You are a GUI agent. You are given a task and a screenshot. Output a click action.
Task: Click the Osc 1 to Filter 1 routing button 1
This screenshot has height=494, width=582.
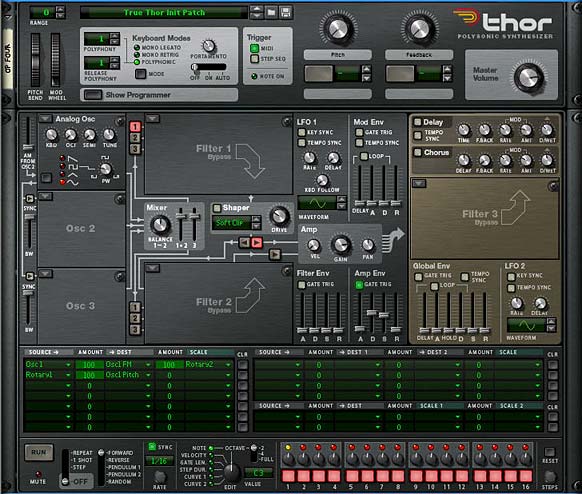(x=135, y=127)
